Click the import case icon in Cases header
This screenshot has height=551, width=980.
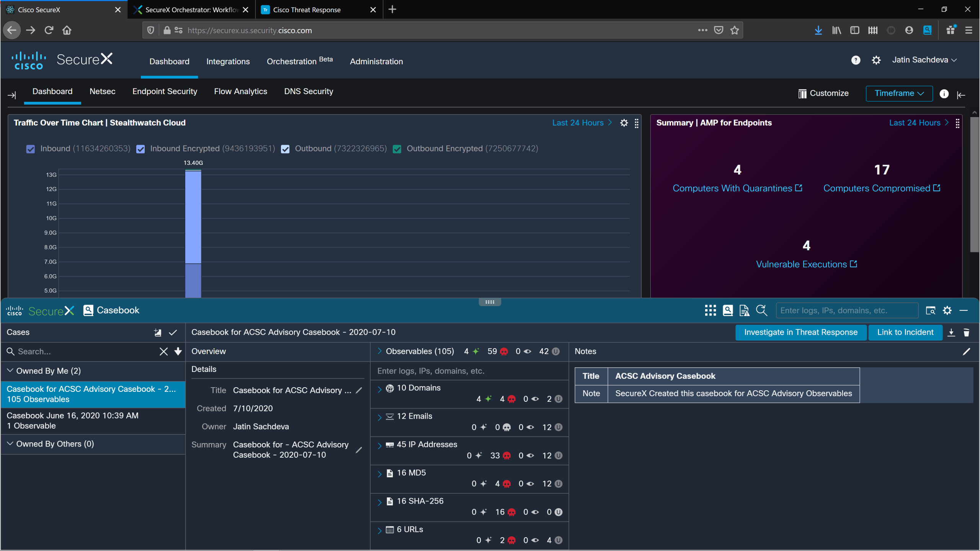(158, 333)
